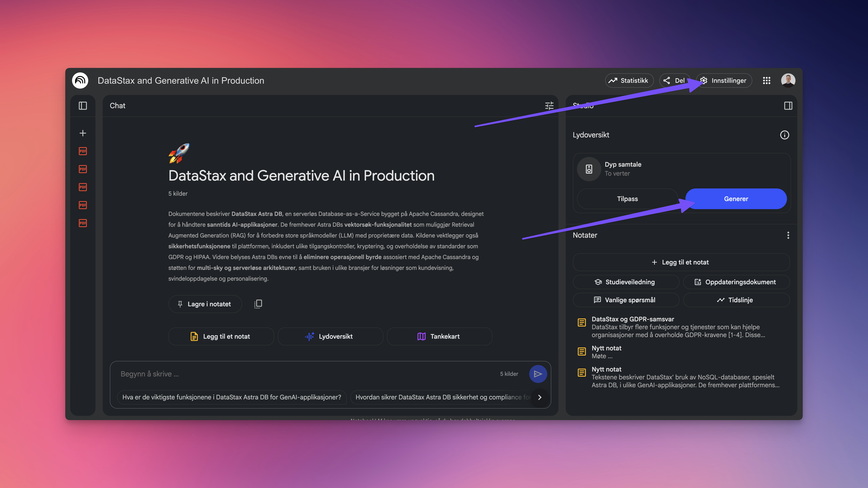This screenshot has height=488, width=868.
Task: Click the 5 kilder label in input
Action: (x=509, y=374)
